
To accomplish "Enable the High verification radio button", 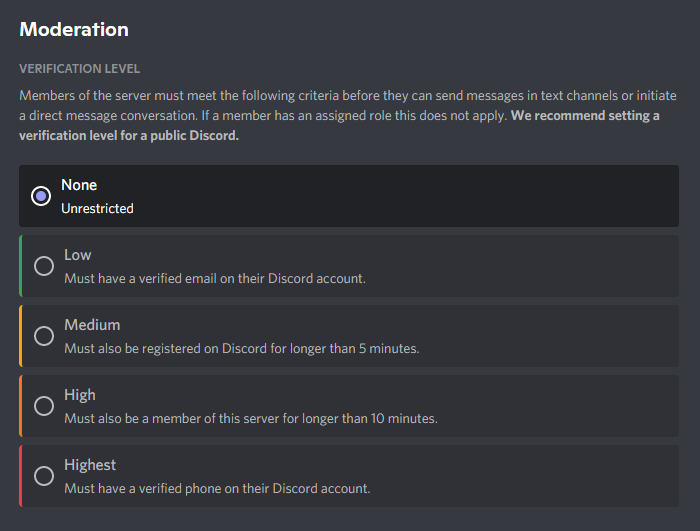I will pyautogui.click(x=44, y=406).
